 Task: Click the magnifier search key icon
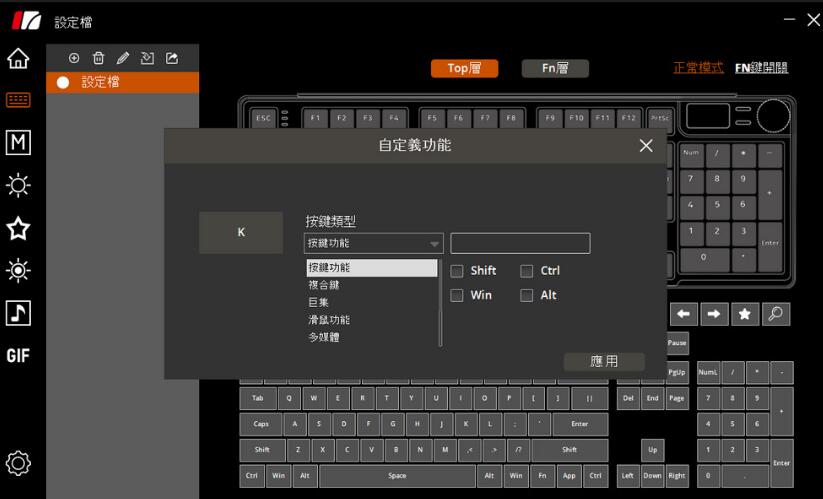click(776, 314)
